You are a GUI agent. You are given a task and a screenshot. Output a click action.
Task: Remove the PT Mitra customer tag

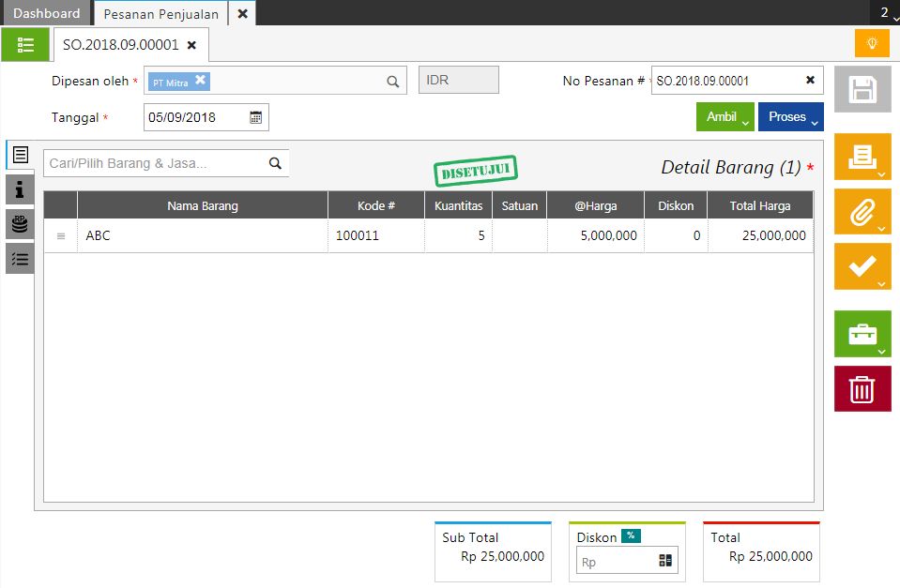(x=200, y=81)
